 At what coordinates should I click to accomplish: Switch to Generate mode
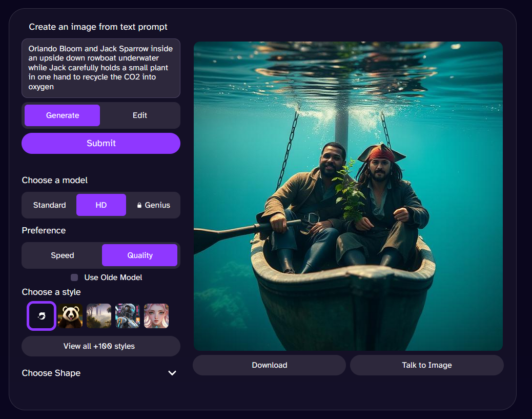point(63,115)
